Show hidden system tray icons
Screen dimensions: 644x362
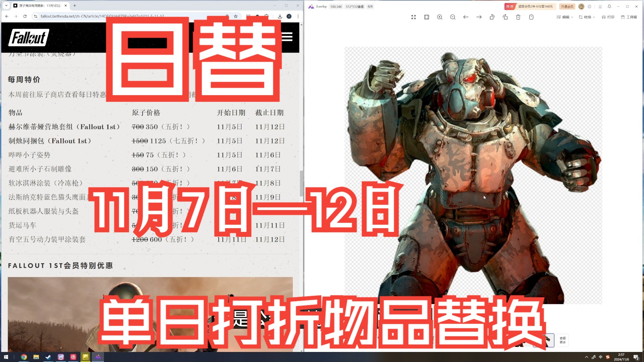tap(587, 357)
